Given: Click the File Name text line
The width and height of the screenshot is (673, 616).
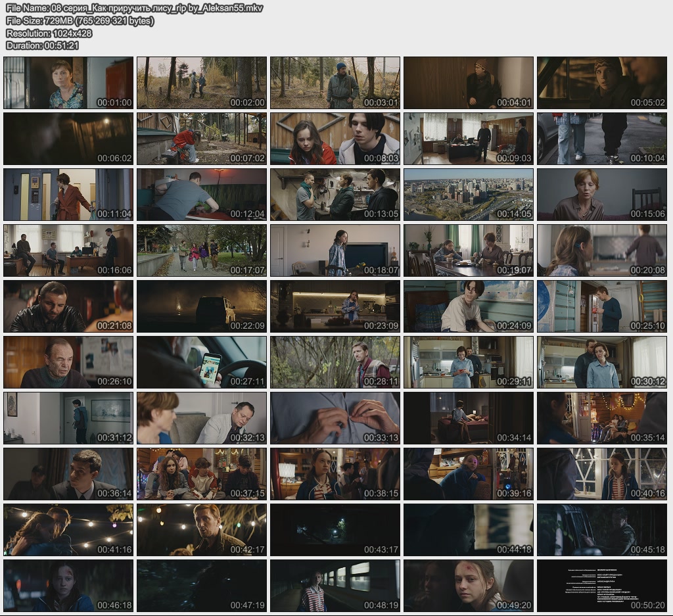Looking at the screenshot, I should [134, 8].
